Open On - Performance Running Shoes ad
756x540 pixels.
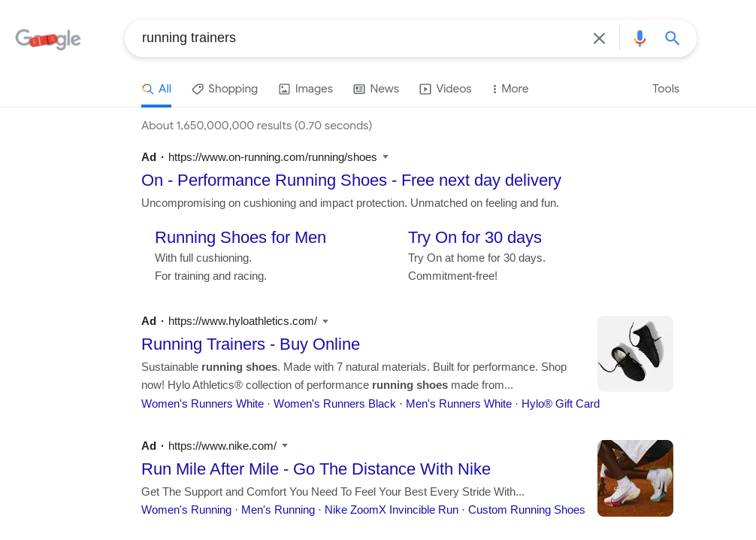[x=351, y=181]
